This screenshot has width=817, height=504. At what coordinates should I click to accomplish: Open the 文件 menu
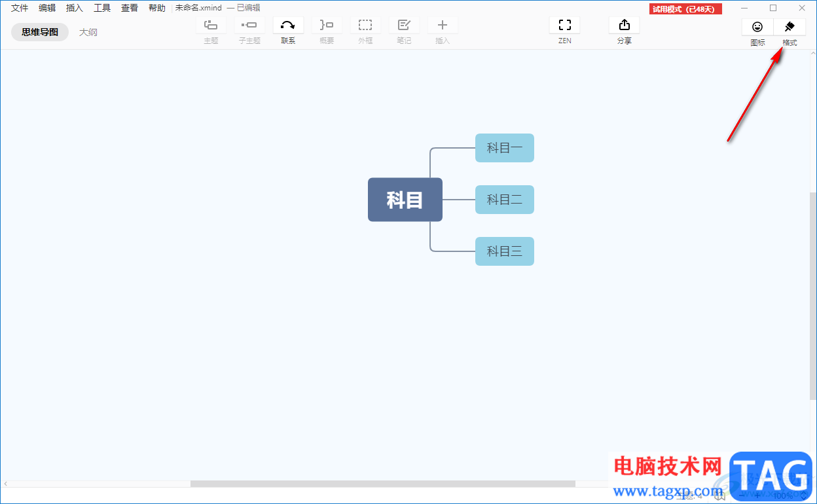[x=20, y=8]
